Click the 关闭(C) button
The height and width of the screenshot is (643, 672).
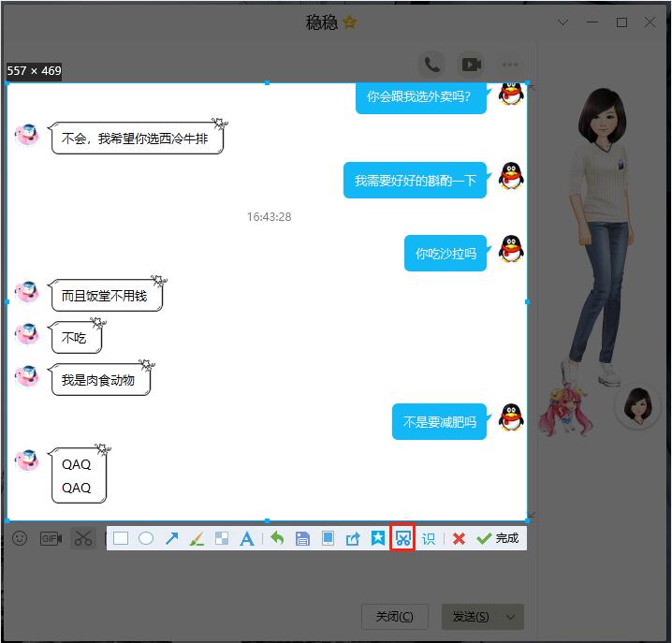(395, 617)
